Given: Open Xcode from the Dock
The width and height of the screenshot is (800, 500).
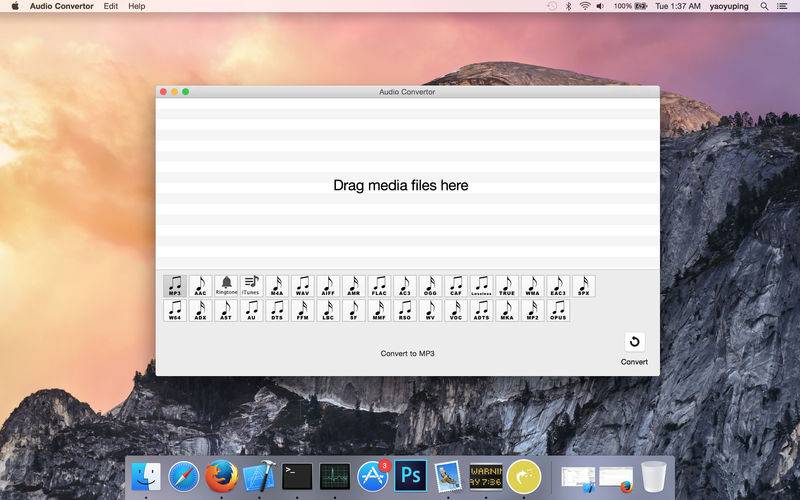Looking at the screenshot, I should (x=259, y=476).
